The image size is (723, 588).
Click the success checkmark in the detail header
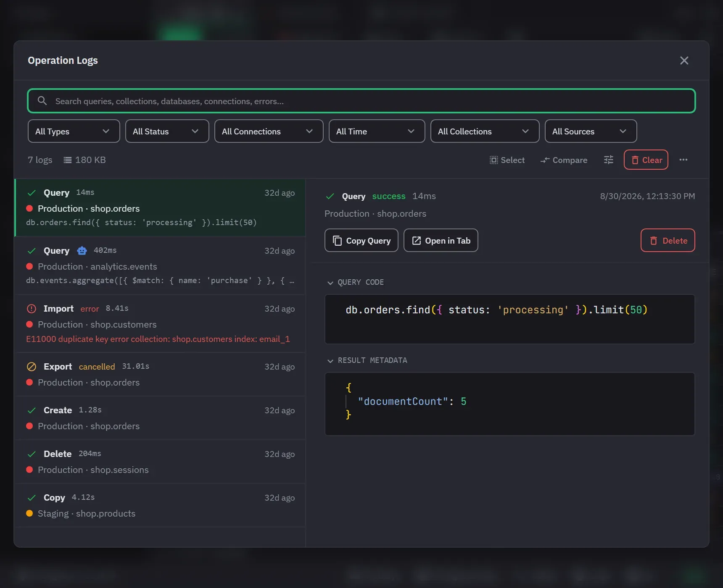330,196
